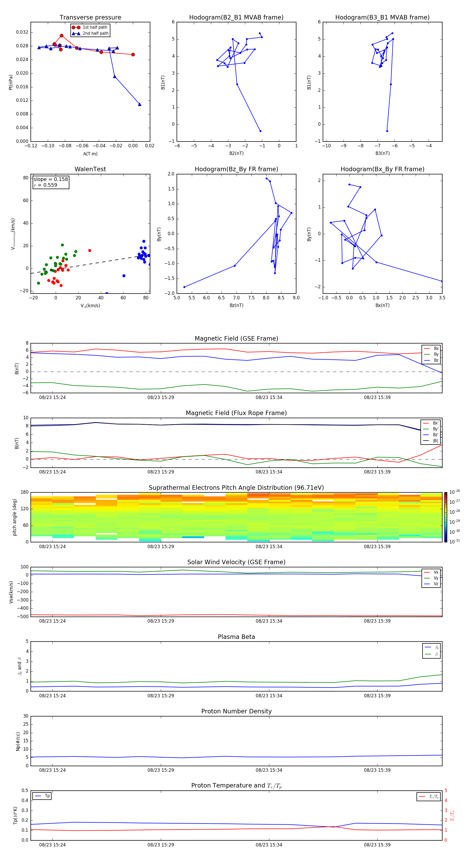The height and width of the screenshot is (868, 473).
Task: Click the 'Proton Number Density' title
Action: (x=236, y=711)
